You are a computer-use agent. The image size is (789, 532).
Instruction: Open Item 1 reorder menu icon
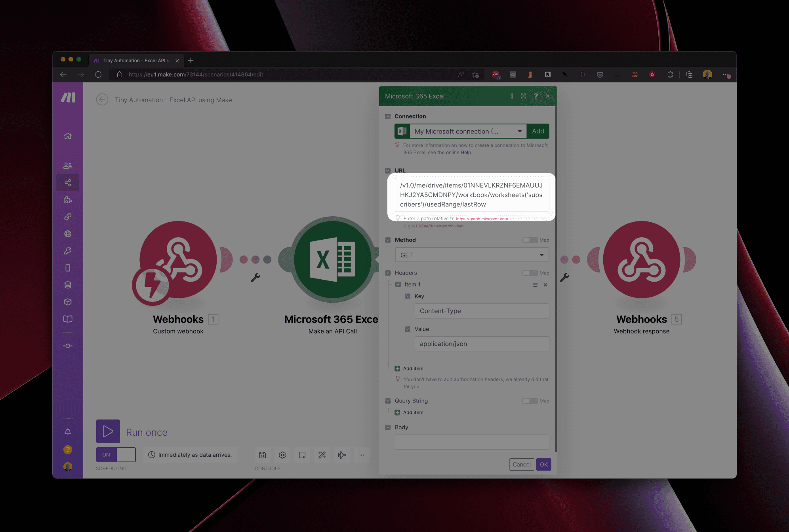tap(535, 285)
